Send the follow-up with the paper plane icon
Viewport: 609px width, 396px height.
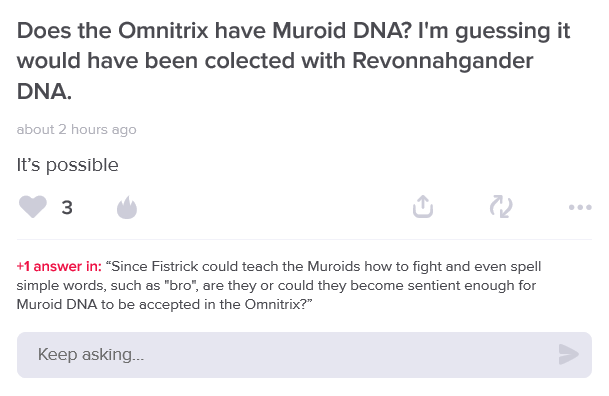point(569,354)
